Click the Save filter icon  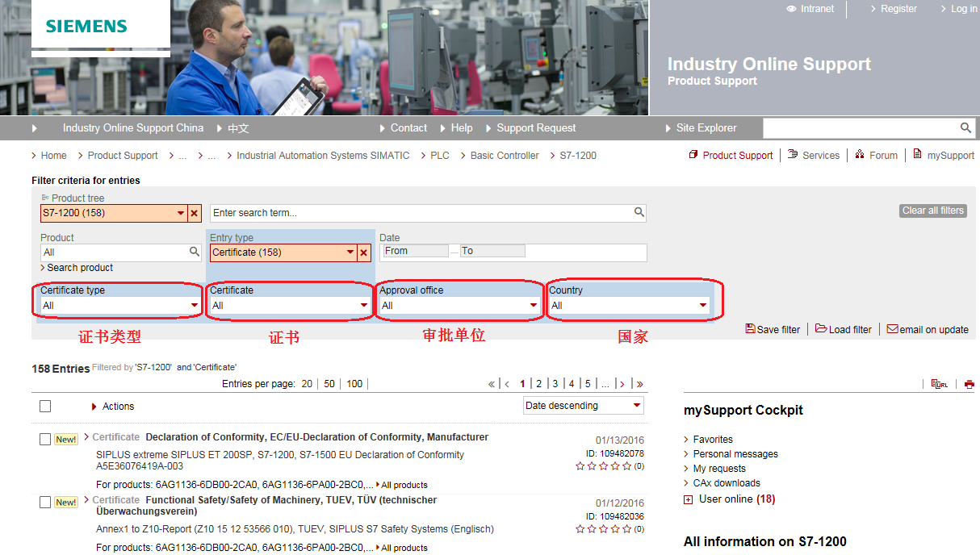pyautogui.click(x=750, y=329)
